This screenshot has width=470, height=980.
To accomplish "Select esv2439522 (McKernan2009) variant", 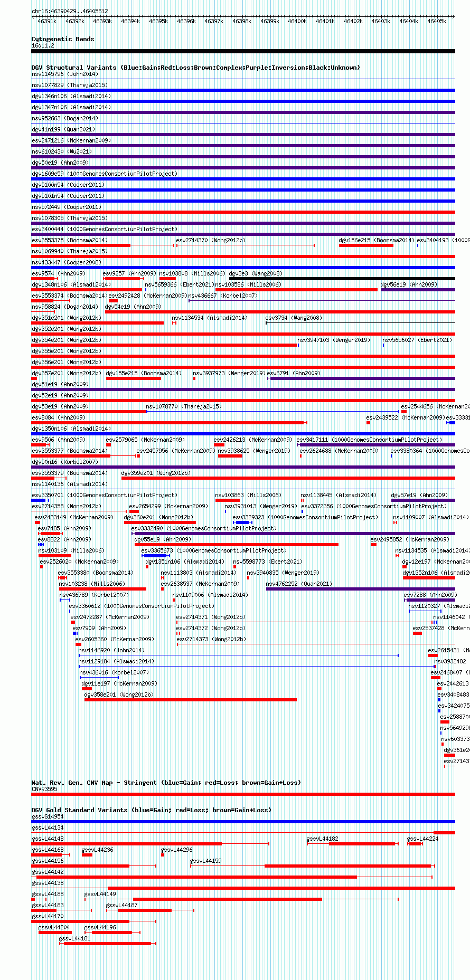I will (406, 417).
